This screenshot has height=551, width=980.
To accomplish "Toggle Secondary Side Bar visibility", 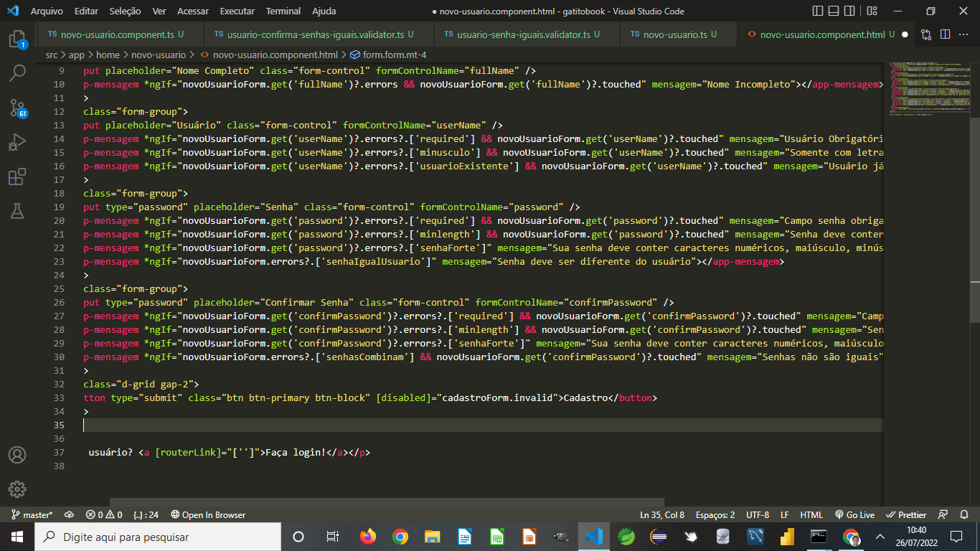I will click(x=850, y=11).
